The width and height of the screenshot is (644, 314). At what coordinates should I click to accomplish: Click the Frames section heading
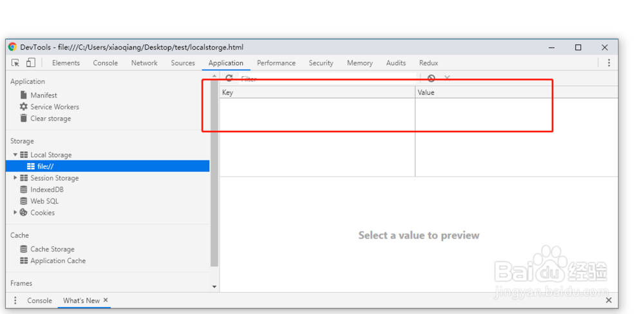click(21, 283)
